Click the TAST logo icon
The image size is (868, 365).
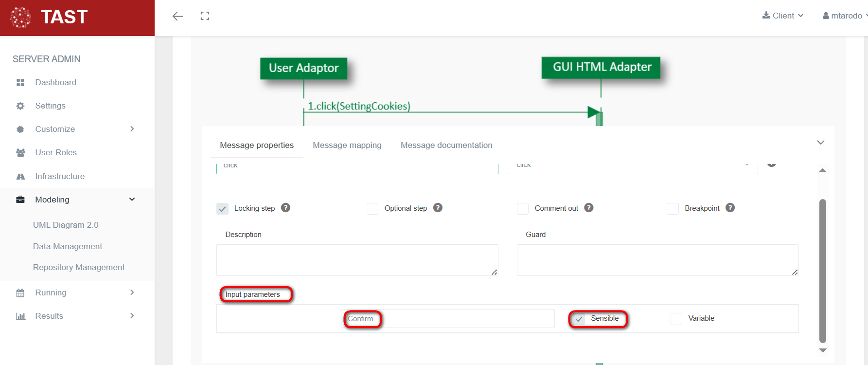(20, 18)
